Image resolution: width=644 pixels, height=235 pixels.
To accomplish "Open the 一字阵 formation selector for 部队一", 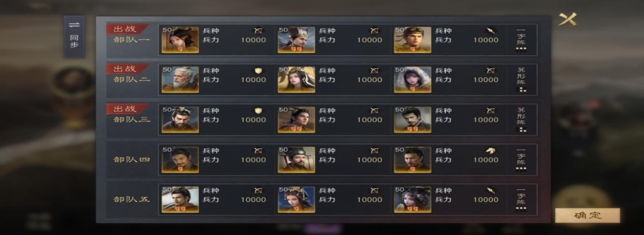I will tap(521, 40).
